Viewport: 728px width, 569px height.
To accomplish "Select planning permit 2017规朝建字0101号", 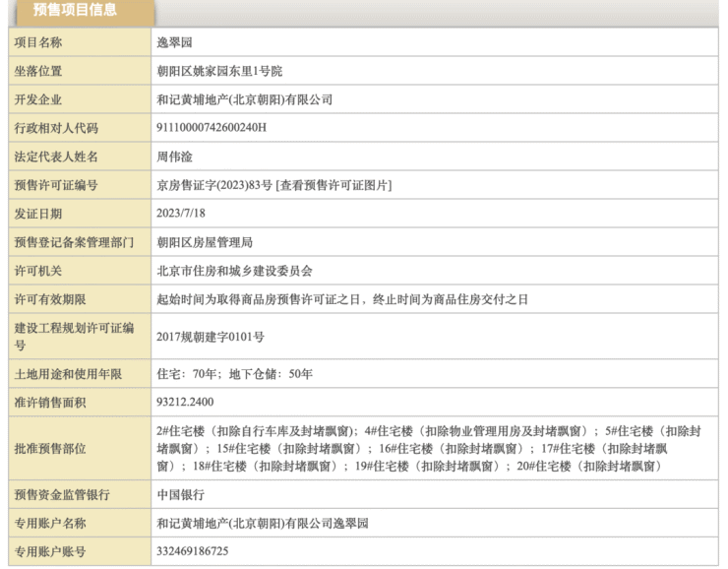I will coord(211,336).
